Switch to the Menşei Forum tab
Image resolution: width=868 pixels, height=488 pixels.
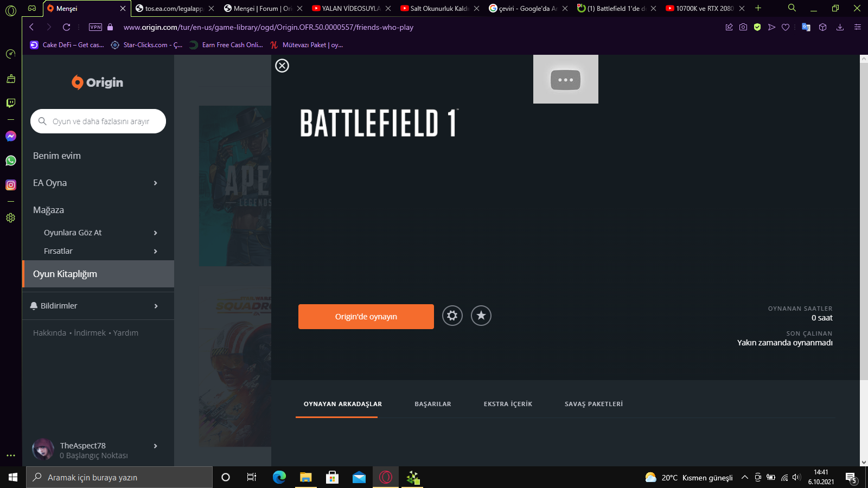[x=263, y=9]
